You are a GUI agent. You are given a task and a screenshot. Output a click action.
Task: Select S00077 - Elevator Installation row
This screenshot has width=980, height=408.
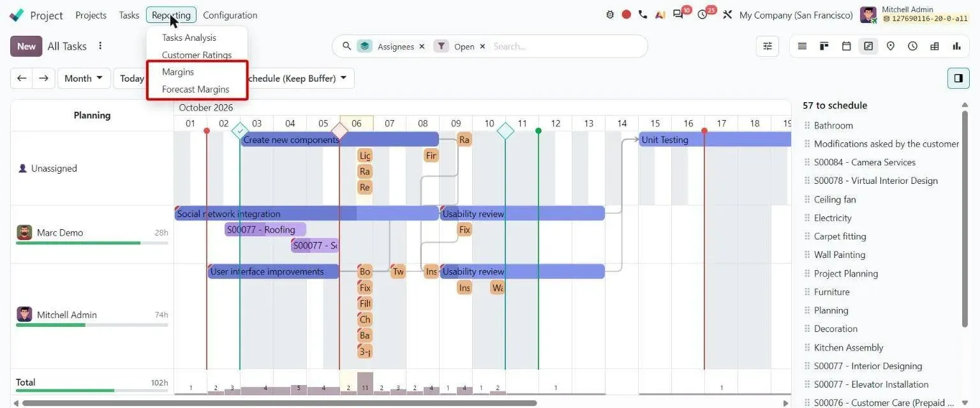(871, 384)
